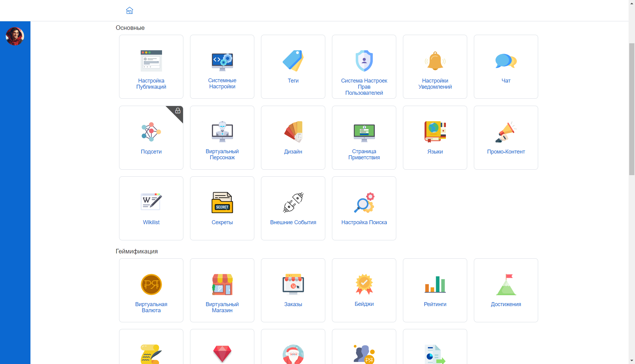Click the user avatar in sidebar
Viewport: 635px width, 364px height.
pyautogui.click(x=15, y=36)
